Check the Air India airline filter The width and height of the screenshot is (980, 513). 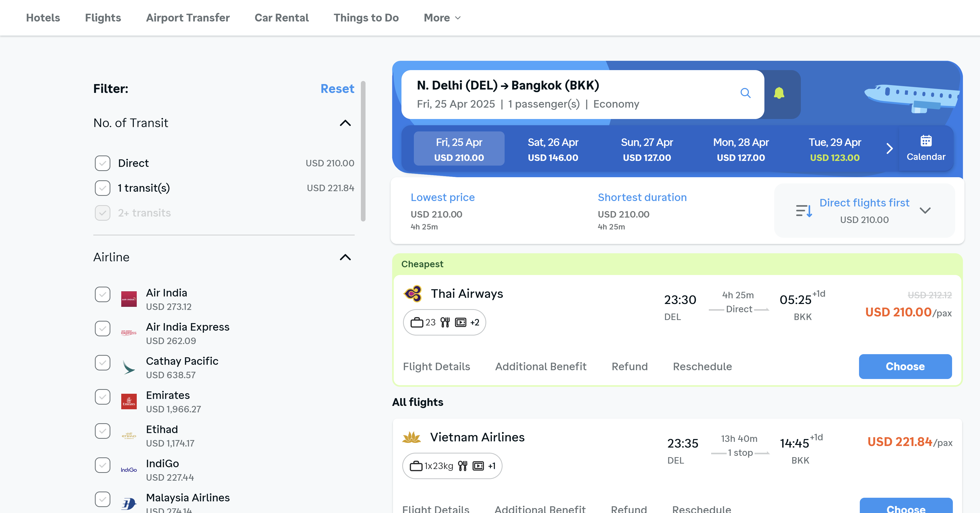coord(103,294)
